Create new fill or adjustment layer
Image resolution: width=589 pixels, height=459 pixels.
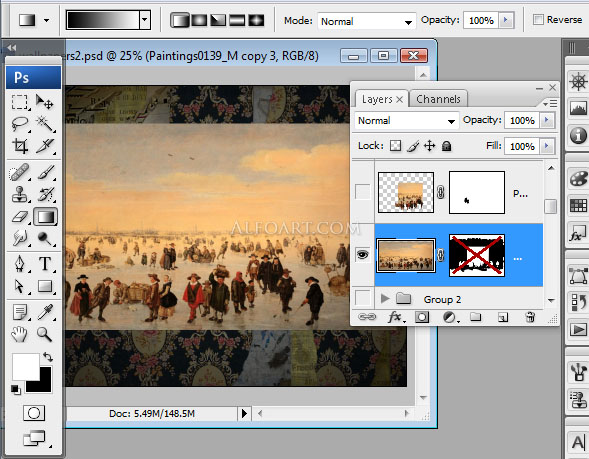coord(450,318)
